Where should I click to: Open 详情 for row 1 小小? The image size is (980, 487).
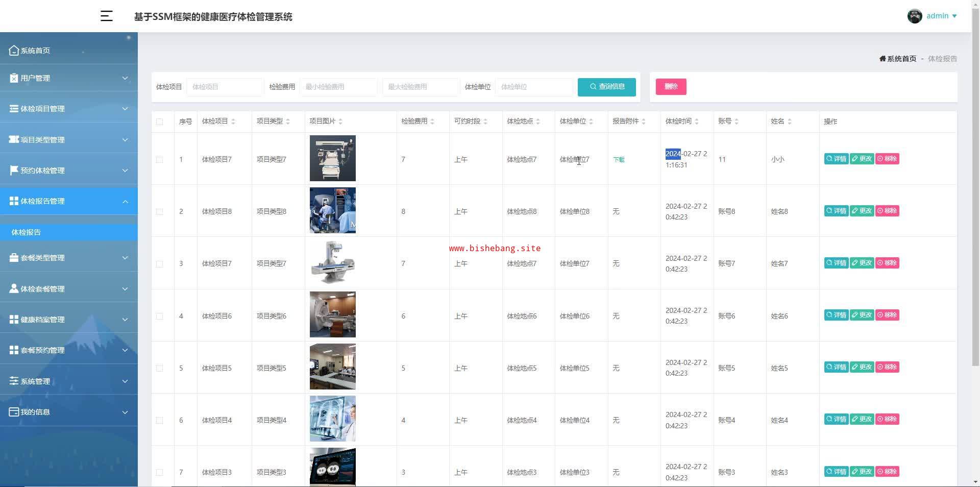(836, 159)
